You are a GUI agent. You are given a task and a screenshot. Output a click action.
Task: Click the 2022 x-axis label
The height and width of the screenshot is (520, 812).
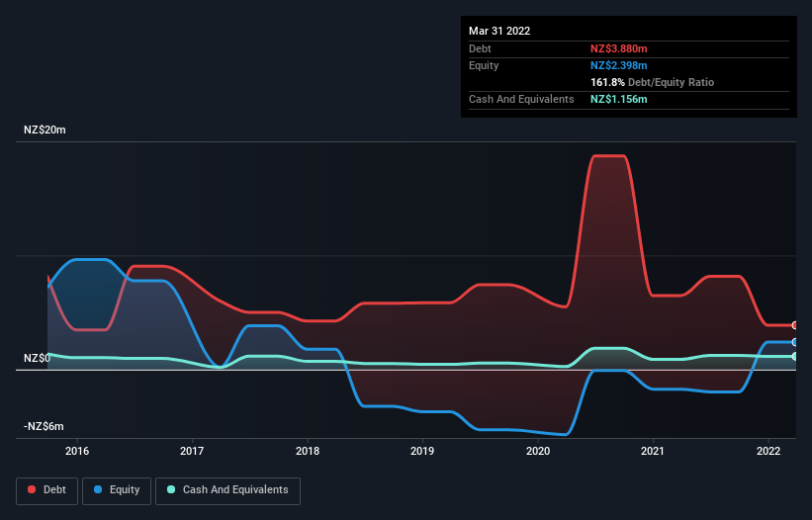(768, 451)
